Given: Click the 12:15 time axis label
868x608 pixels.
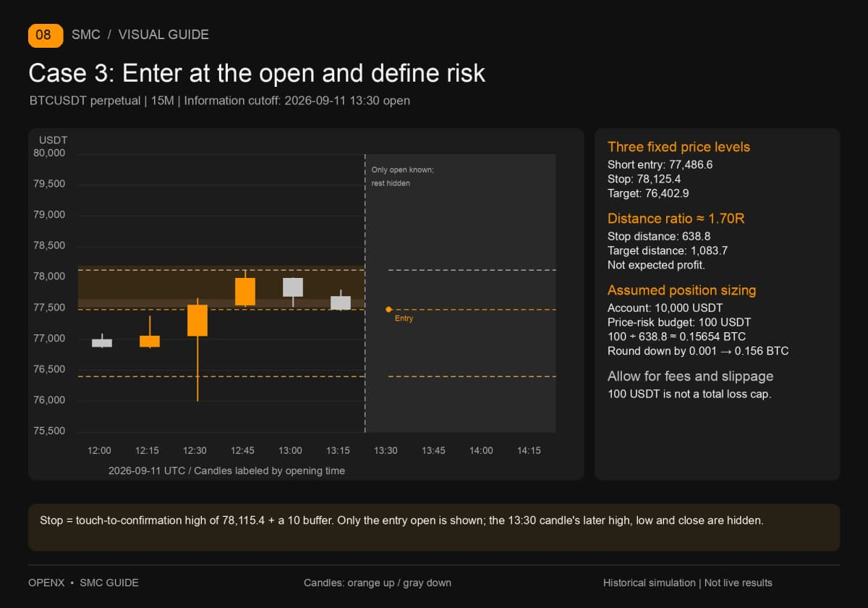Looking at the screenshot, I should pyautogui.click(x=147, y=450).
